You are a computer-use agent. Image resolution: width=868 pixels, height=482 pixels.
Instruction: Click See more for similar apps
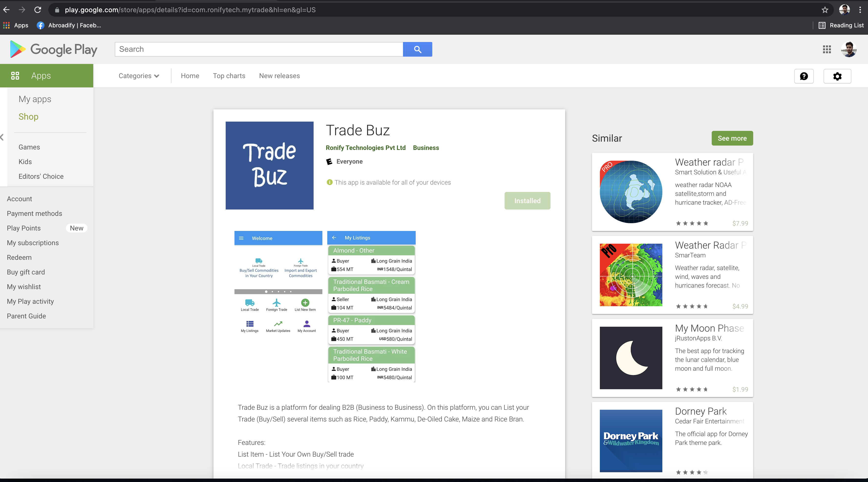coord(732,138)
